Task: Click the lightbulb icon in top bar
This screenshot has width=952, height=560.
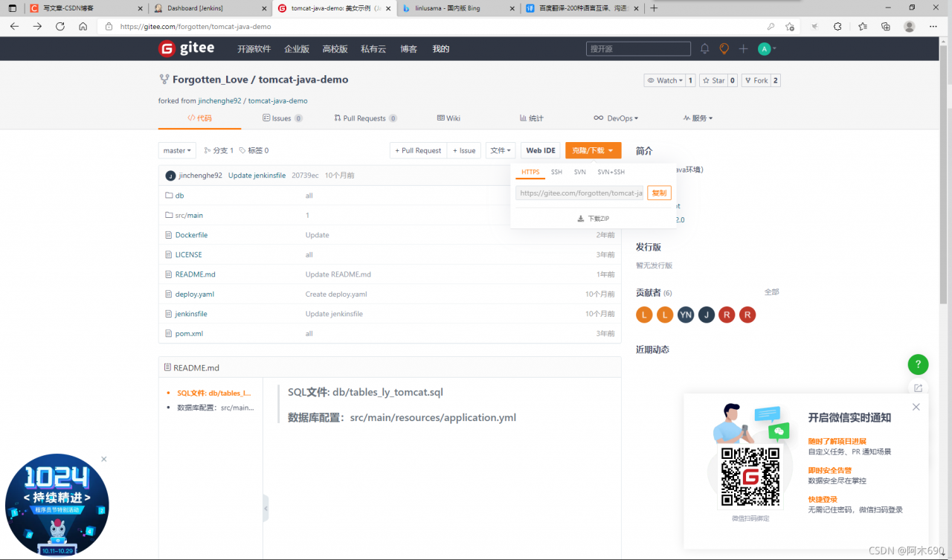Action: pos(724,48)
